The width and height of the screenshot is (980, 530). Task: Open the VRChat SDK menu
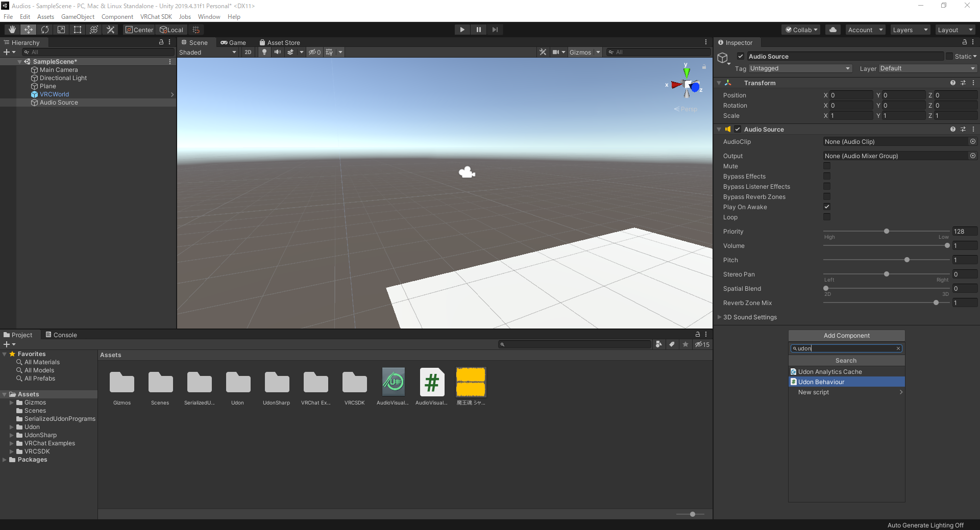(x=156, y=17)
